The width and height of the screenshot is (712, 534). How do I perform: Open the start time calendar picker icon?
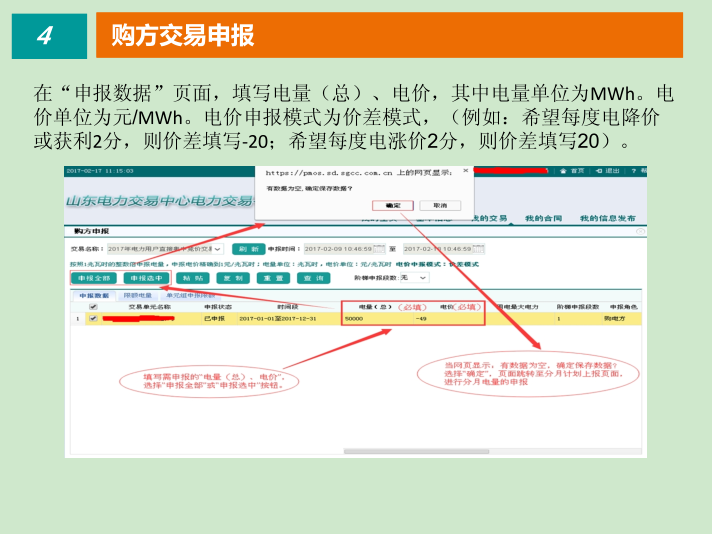(x=379, y=249)
